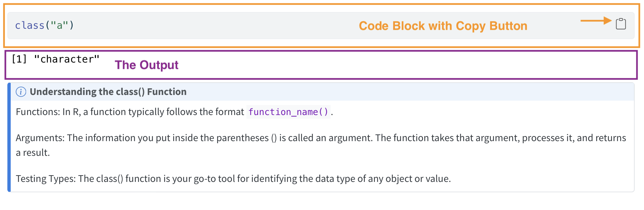The image size is (644, 210).
Task: Click the "Code Block with Copy Button" label
Action: click(443, 26)
